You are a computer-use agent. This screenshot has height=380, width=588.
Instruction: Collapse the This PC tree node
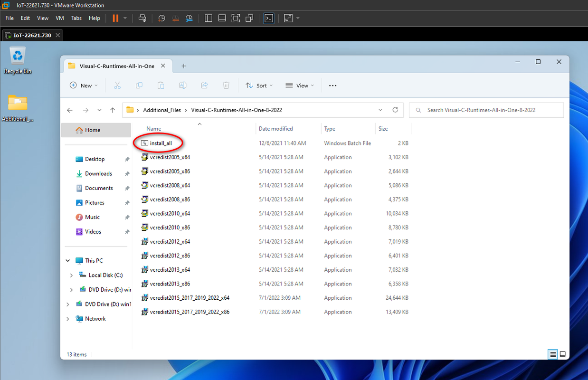tap(68, 261)
